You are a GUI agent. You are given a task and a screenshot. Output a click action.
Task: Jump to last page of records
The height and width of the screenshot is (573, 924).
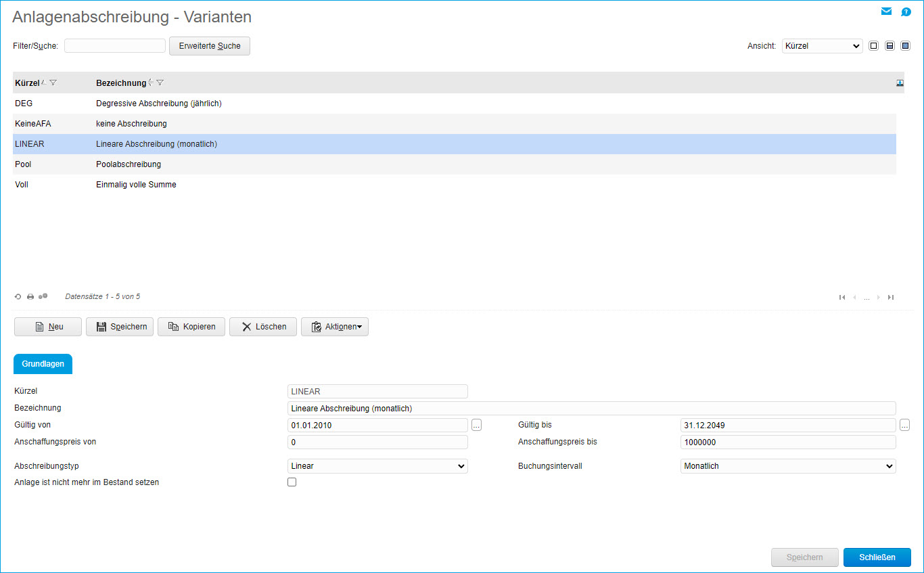coord(891,297)
